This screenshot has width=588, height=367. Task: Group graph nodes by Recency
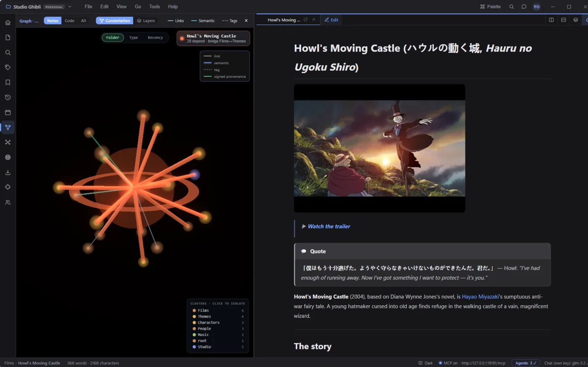pyautogui.click(x=155, y=38)
